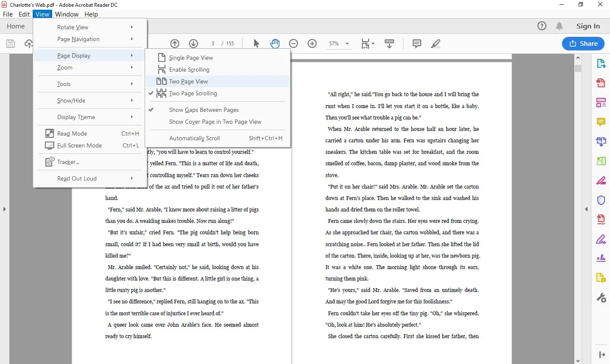Open Combine Files tool in sidebar
This screenshot has height=364, width=610.
coord(601,142)
